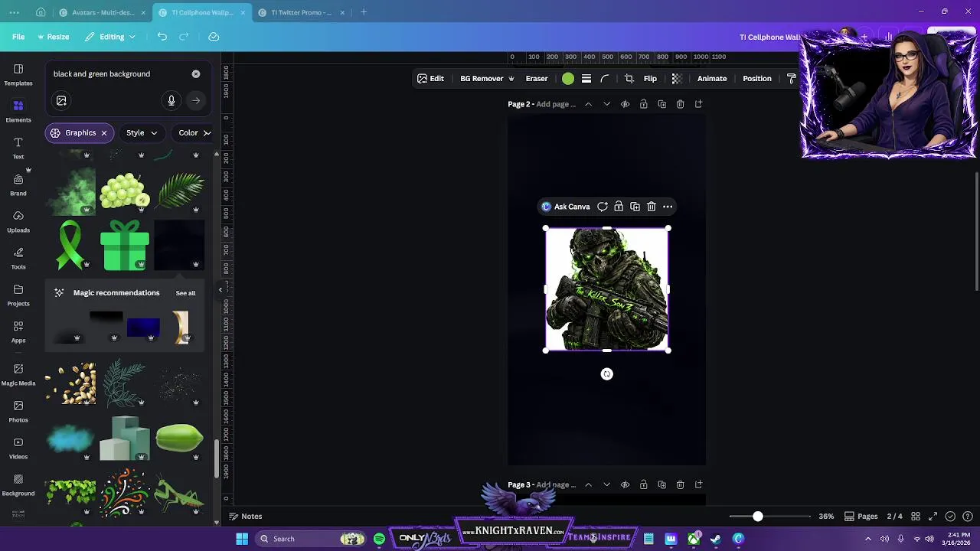Click the rotate handle below the image

click(607, 374)
